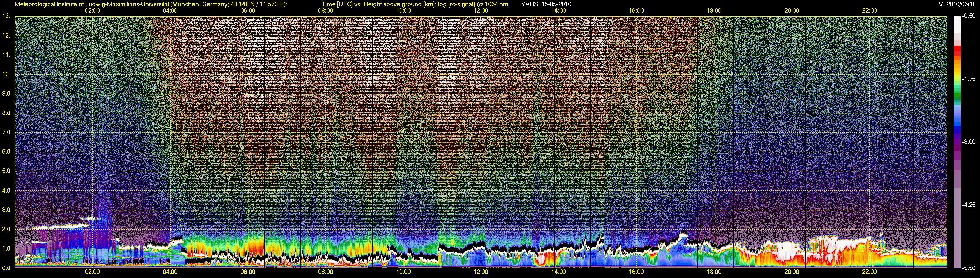Click the 0.0 height axis label

[6, 268]
